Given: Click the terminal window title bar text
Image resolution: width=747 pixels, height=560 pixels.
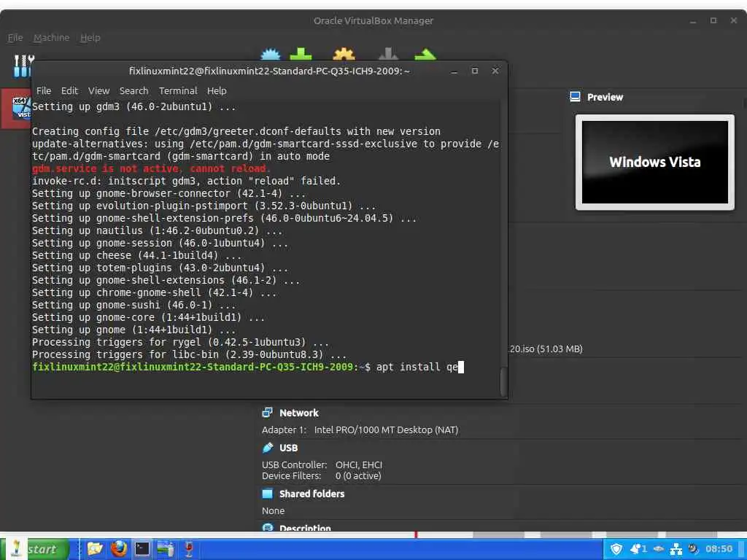Looking at the screenshot, I should [x=269, y=71].
